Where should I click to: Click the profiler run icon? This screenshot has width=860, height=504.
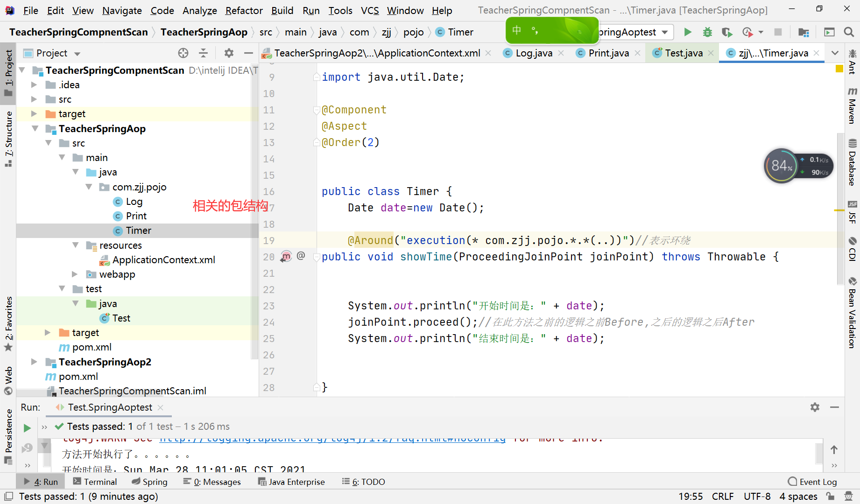coord(747,32)
